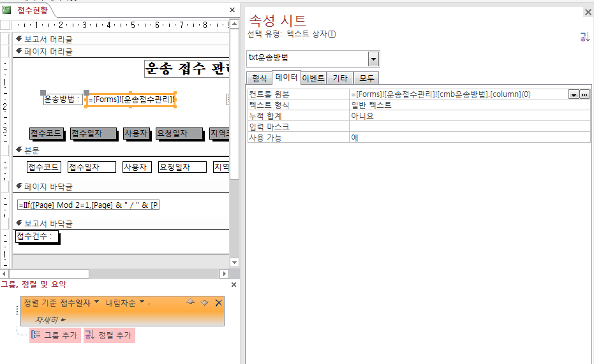Switch to the 이벤트 tab

[313, 78]
